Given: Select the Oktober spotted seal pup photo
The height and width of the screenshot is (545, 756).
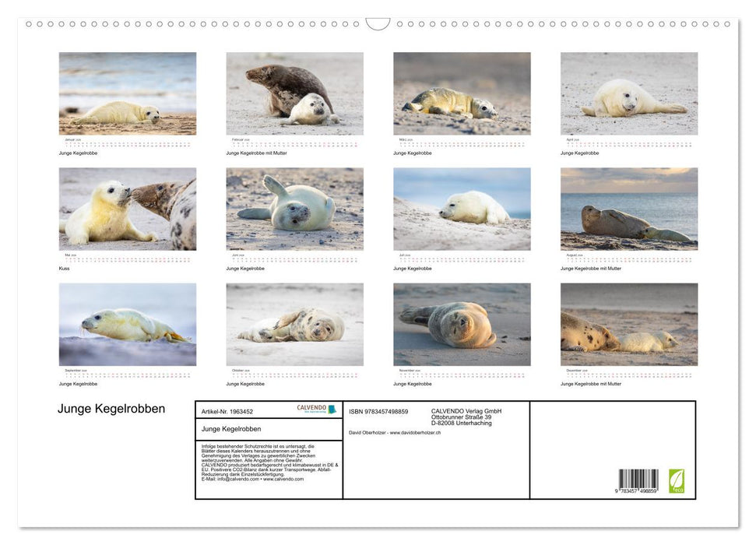Looking at the screenshot, I should tap(294, 324).
